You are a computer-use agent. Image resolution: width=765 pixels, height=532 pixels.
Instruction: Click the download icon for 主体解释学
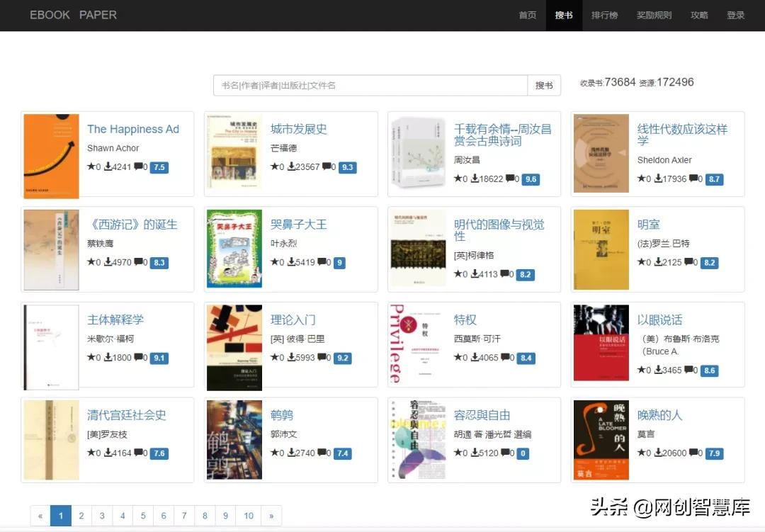(x=108, y=358)
